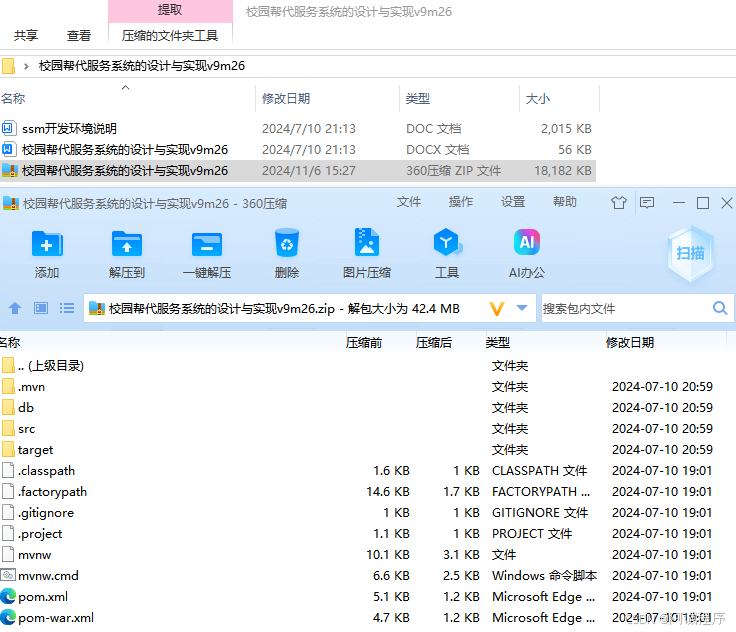The image size is (736, 632).
Task: Select the 360压缩 ZIP 文件 row
Action: point(298,171)
